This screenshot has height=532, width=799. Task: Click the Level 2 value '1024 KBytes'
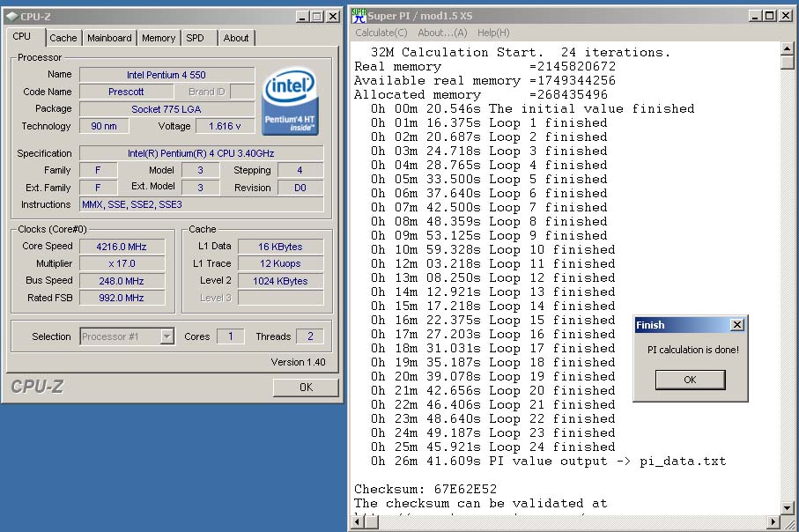tap(280, 281)
